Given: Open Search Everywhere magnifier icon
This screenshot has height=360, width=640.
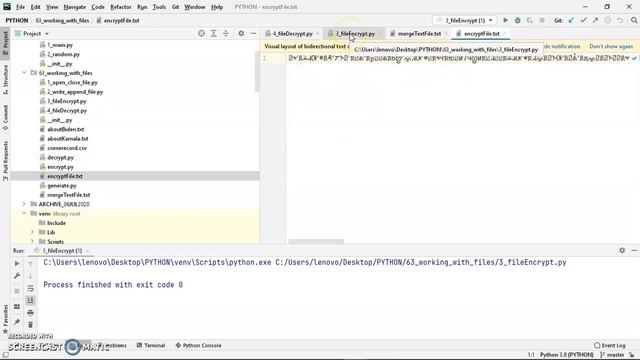Looking at the screenshot, I should coord(634,20).
